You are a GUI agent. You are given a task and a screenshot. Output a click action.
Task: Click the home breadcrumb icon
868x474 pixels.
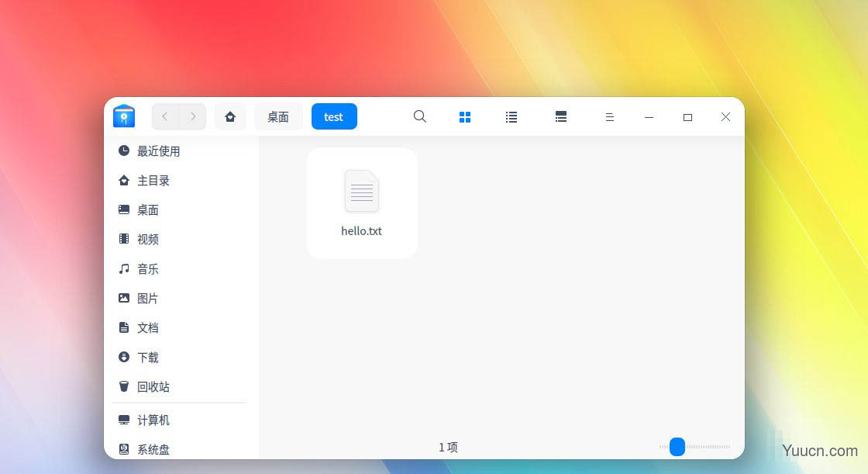point(230,116)
